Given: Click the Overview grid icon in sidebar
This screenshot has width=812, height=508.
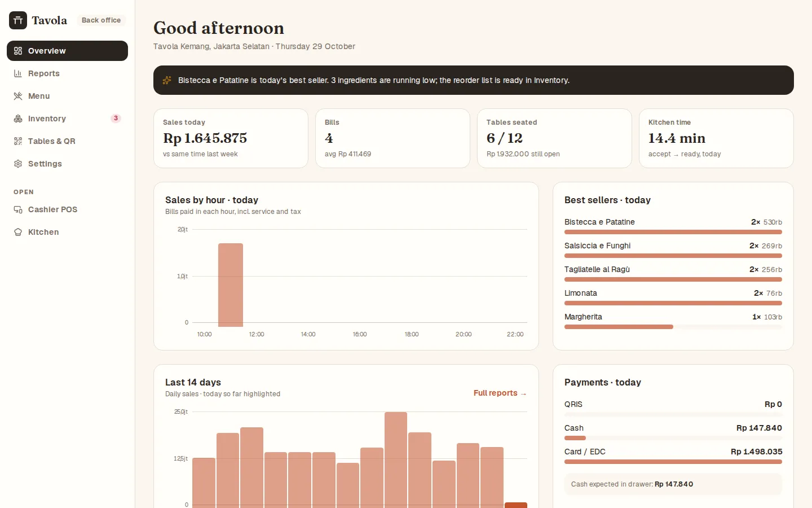Looking at the screenshot, I should pyautogui.click(x=18, y=51).
